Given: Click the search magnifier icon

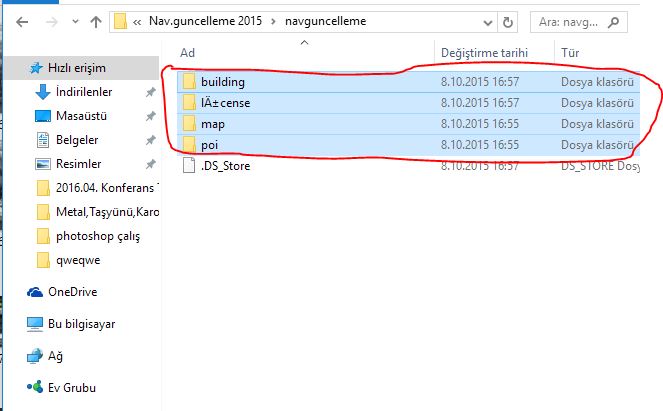Looking at the screenshot, I should click(613, 22).
